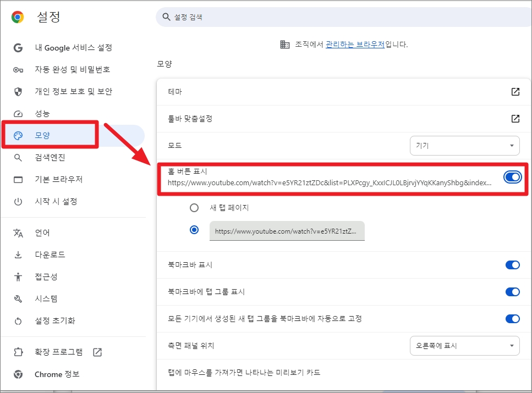Go to 자동 완성 및 비밀번호

73,70
